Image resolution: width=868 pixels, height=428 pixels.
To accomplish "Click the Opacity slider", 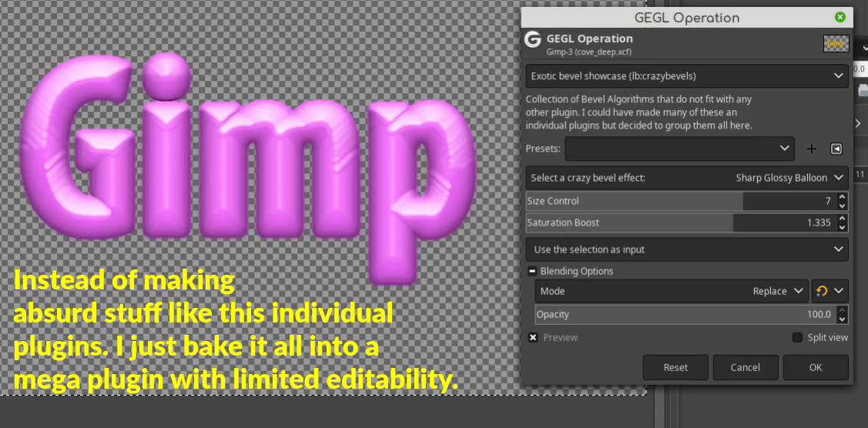I will (x=685, y=315).
